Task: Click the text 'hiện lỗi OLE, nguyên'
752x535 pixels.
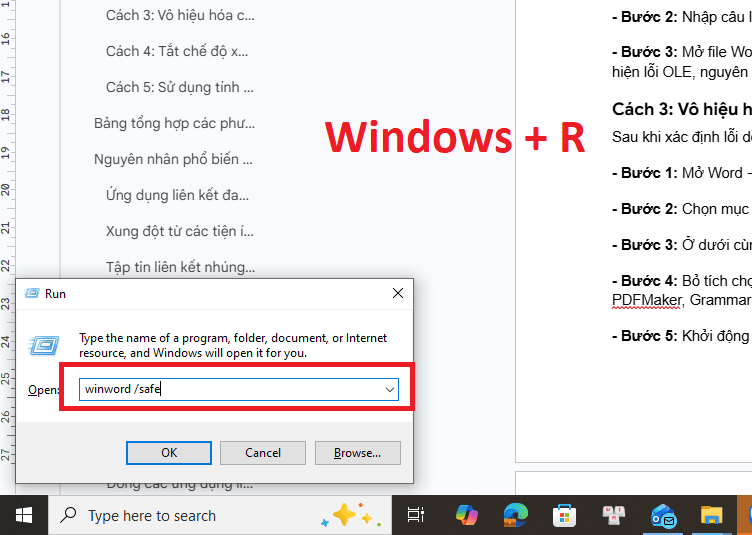Action: tap(680, 72)
